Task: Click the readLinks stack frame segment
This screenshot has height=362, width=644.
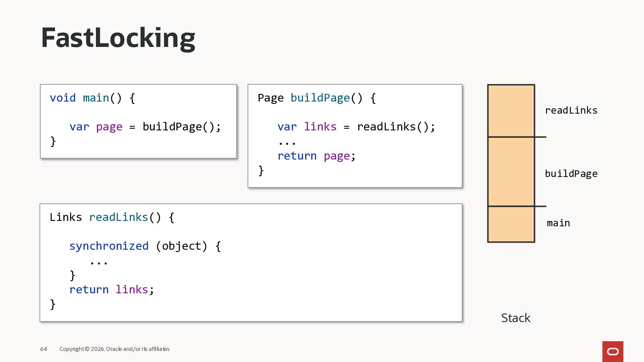Action: [511, 111]
